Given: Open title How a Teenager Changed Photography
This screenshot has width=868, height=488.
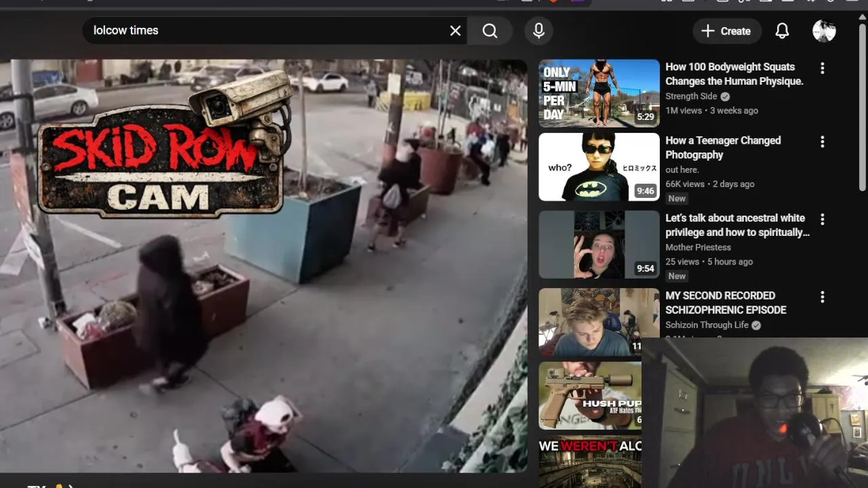Looking at the screenshot, I should tap(723, 148).
